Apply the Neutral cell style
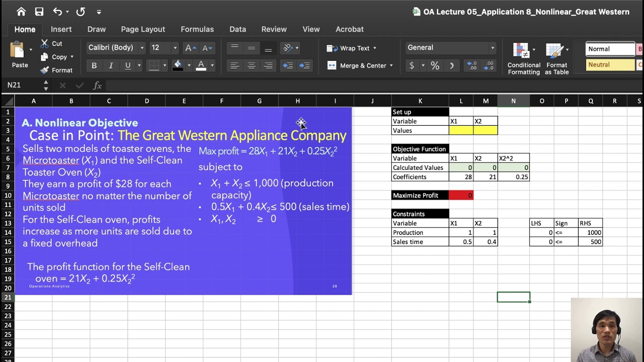 (x=610, y=65)
